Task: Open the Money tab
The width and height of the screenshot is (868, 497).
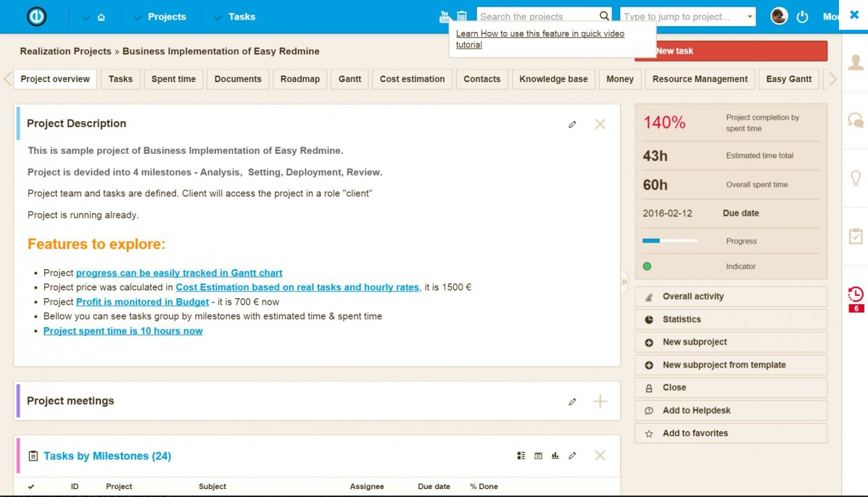Action: 619,79
